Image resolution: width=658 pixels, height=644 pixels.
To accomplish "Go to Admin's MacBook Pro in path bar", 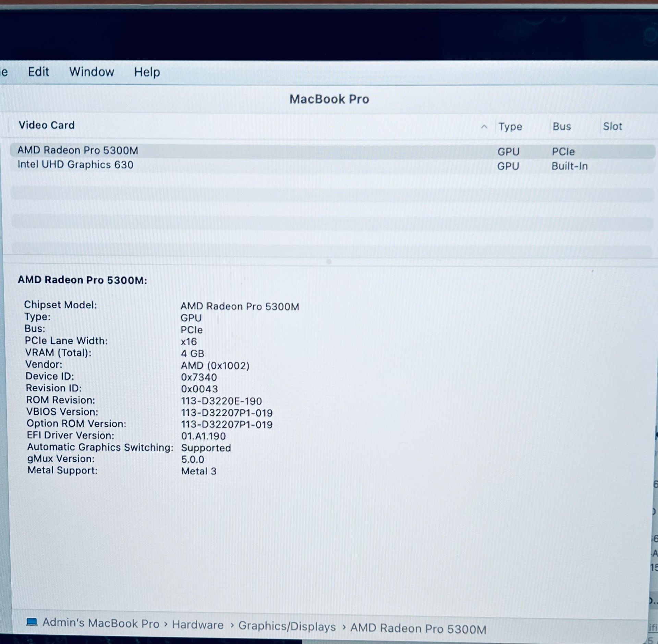I will tap(101, 623).
